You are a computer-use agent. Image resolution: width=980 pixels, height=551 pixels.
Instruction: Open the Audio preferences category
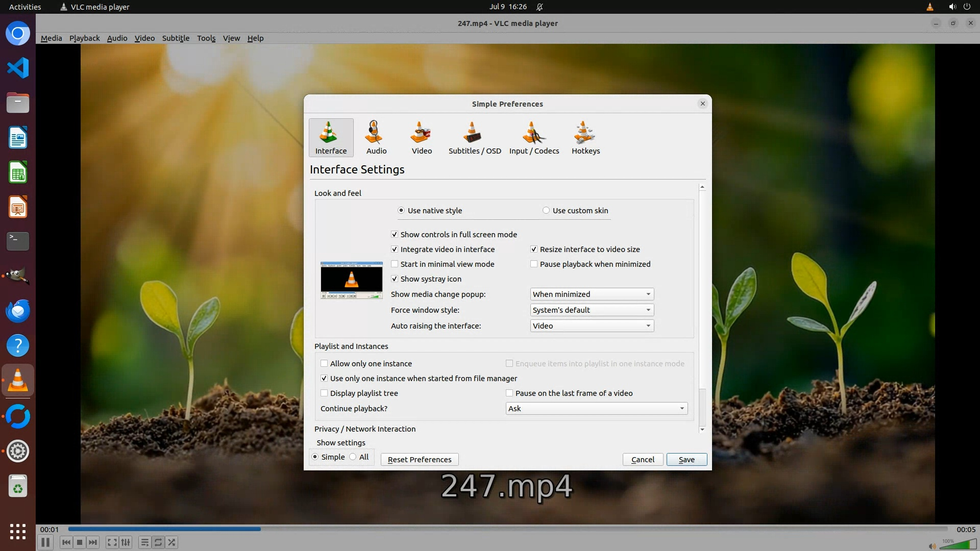click(x=376, y=137)
